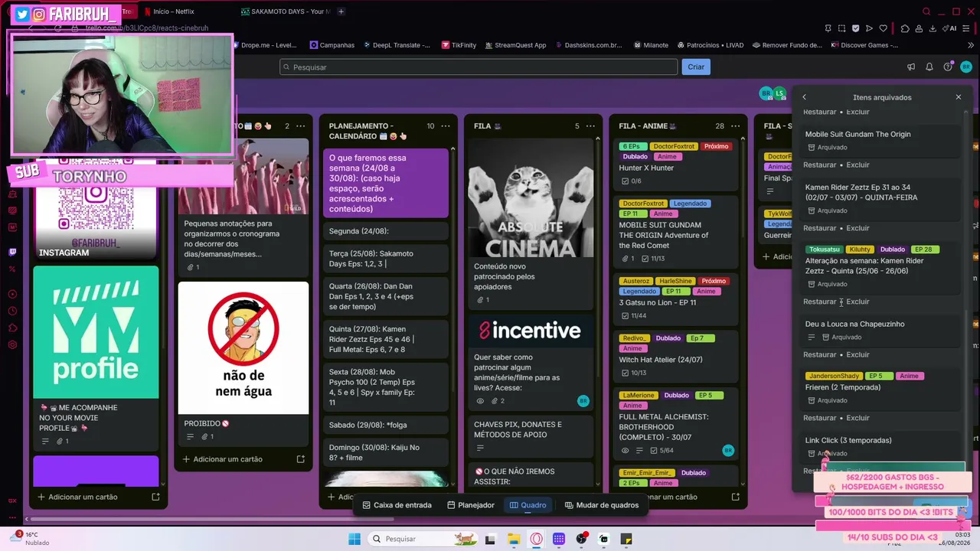Open the browser extensions puzzle icon

(x=905, y=28)
